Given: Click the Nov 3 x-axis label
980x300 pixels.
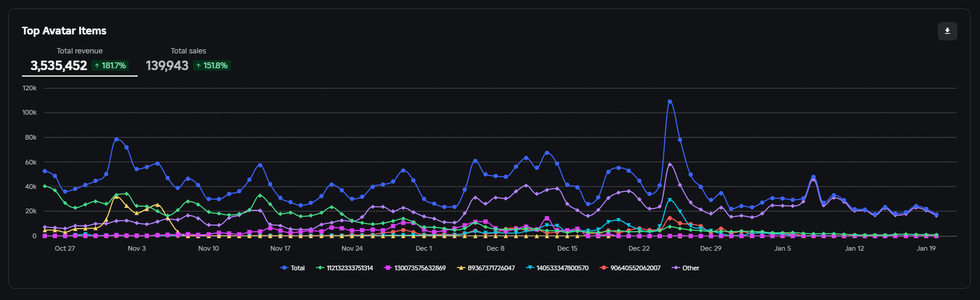Looking at the screenshot, I should pos(137,248).
